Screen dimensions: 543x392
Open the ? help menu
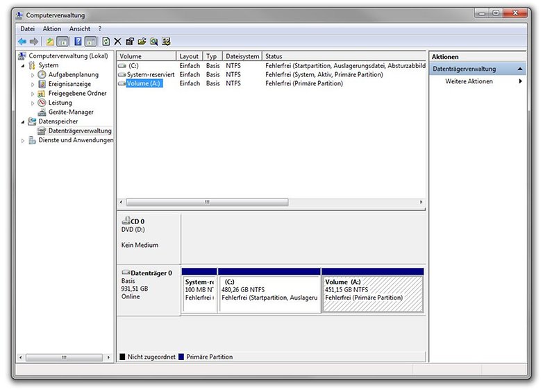click(100, 28)
